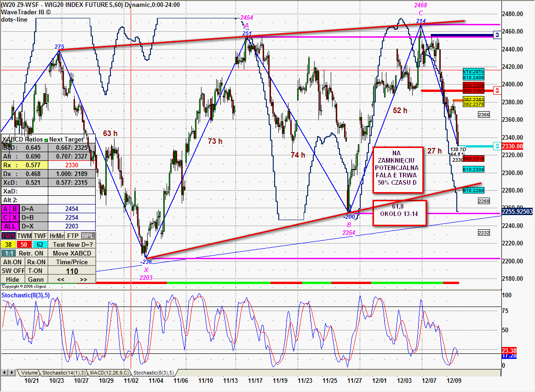Viewport: 535px width, 392px height.
Task: Switch to Stochastic(14(1),3) tab
Action: [63, 373]
